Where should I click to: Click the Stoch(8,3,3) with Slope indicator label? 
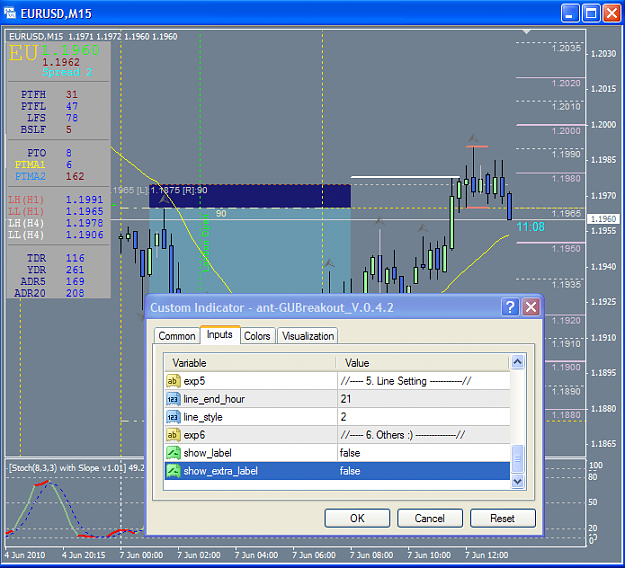click(76, 468)
